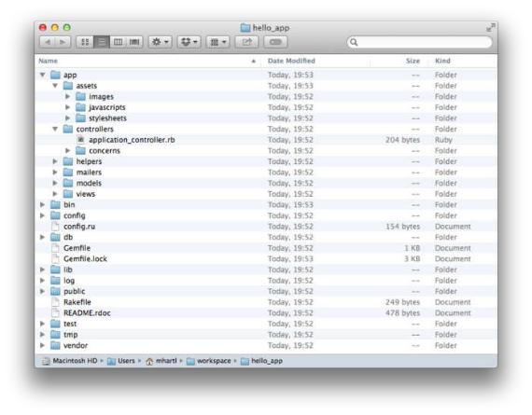Select the javascripts folder name
This screenshot has width=532, height=415.
[107, 107]
